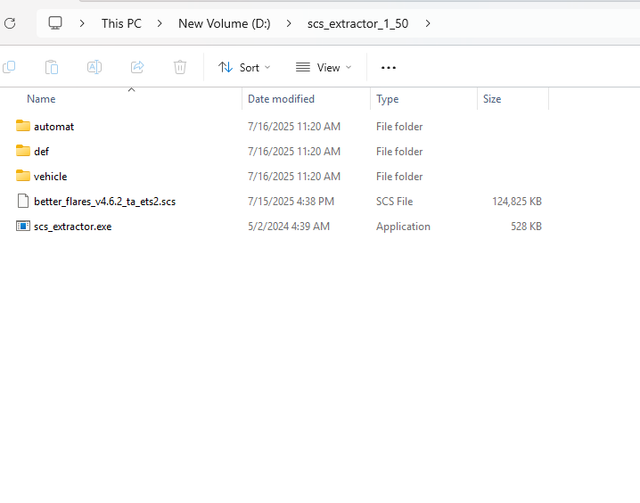Viewport: 640px width, 503px height.
Task: Click the scs_extractor.exe application icon
Action: coord(23,226)
